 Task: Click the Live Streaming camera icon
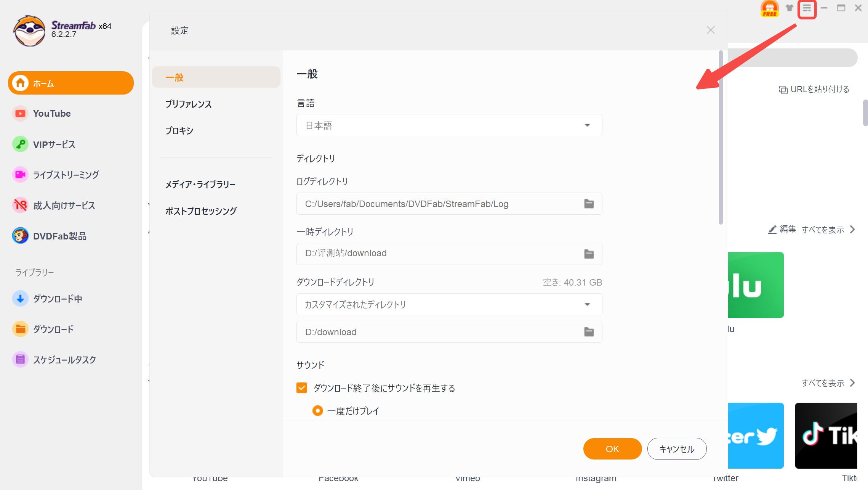(x=21, y=175)
